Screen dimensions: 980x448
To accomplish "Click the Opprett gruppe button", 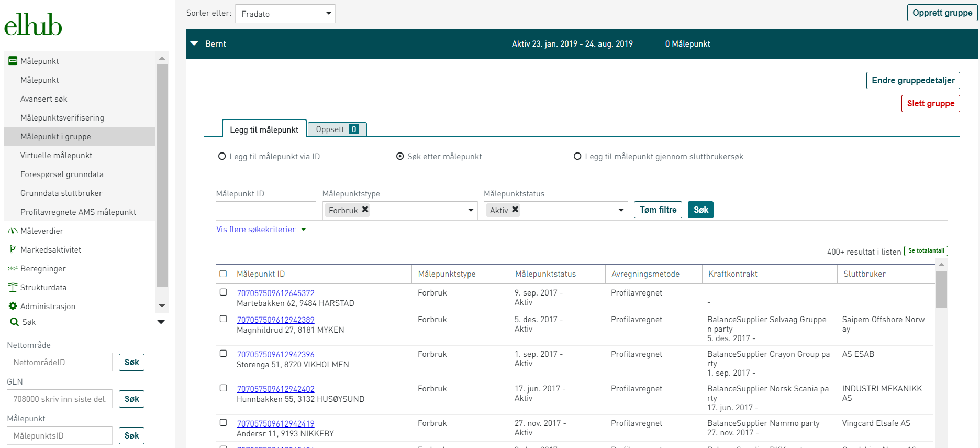I will click(x=942, y=13).
